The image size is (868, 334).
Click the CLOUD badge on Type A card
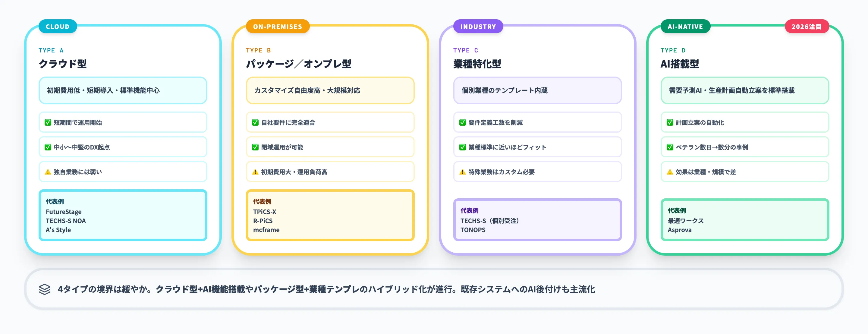[58, 26]
